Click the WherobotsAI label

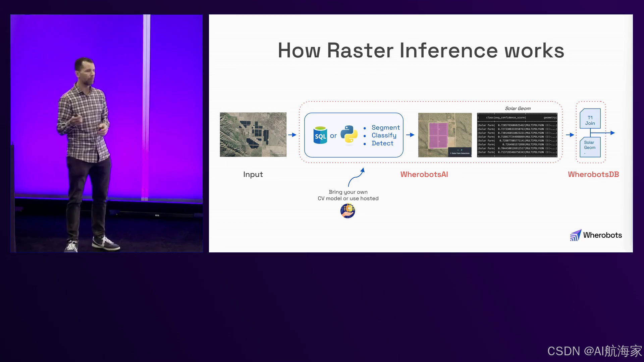point(424,174)
